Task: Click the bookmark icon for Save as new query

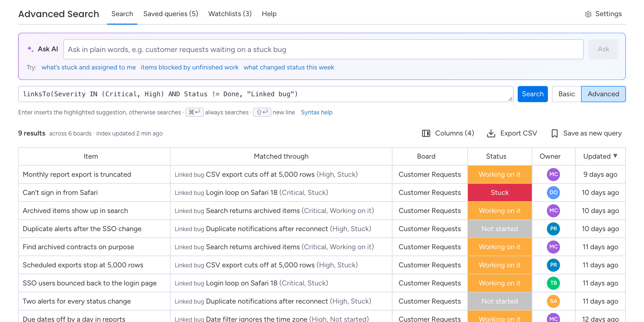Action: click(554, 133)
